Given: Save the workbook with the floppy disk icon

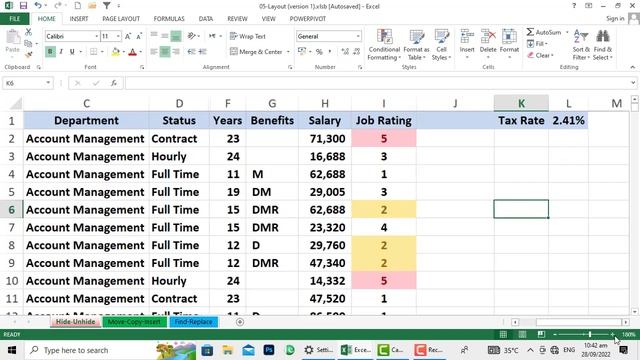Looking at the screenshot, I should point(23,6).
